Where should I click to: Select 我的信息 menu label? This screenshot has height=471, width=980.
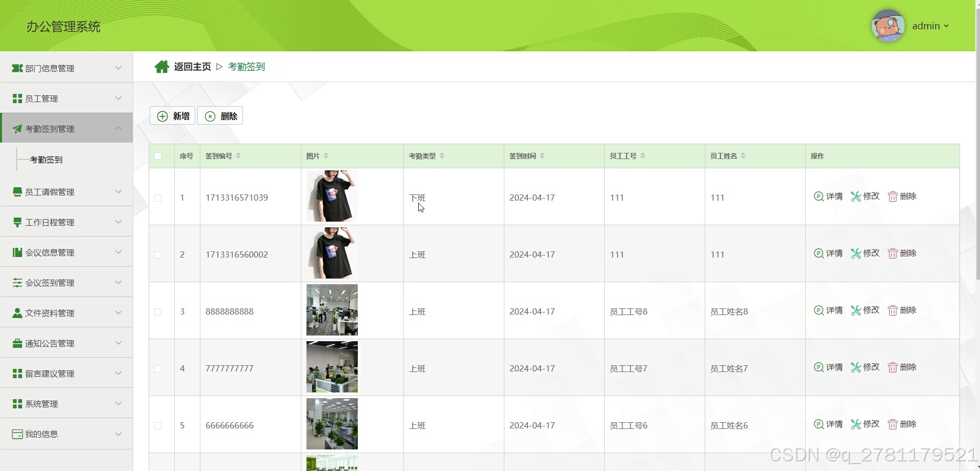pyautogui.click(x=42, y=434)
